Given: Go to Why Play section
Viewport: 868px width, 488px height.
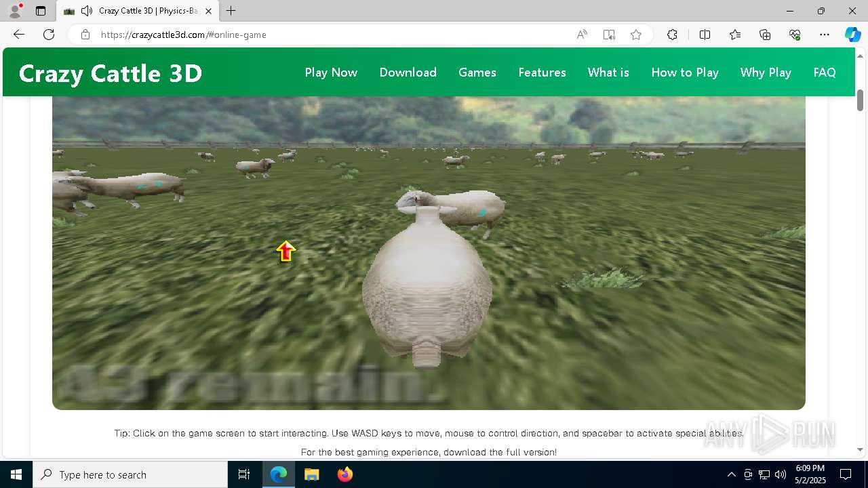Looking at the screenshot, I should click(x=766, y=73).
